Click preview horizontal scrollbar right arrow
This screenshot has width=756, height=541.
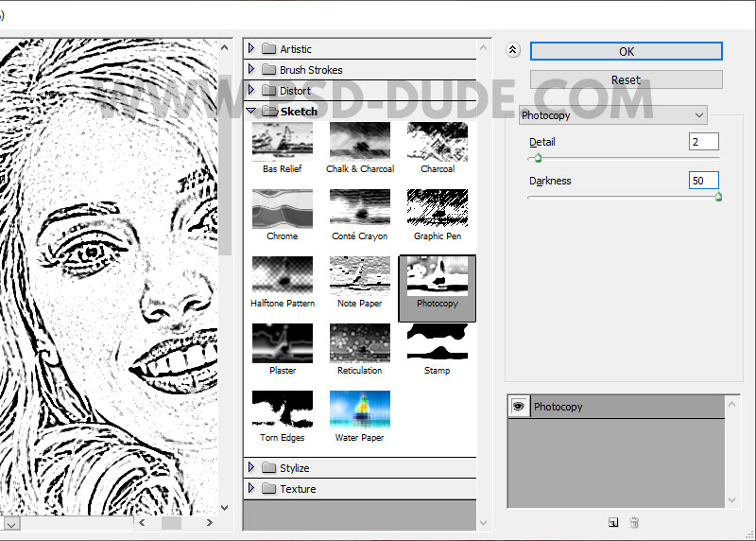coord(209,523)
